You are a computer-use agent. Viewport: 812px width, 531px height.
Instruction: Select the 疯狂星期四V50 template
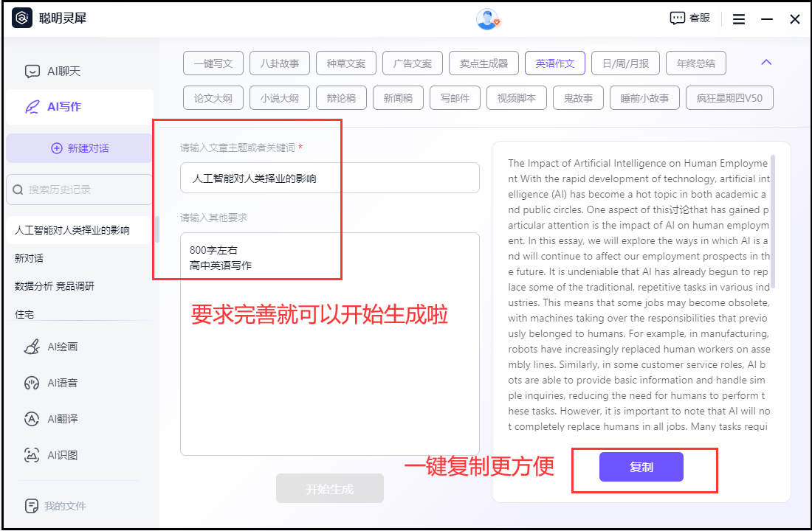729,98
